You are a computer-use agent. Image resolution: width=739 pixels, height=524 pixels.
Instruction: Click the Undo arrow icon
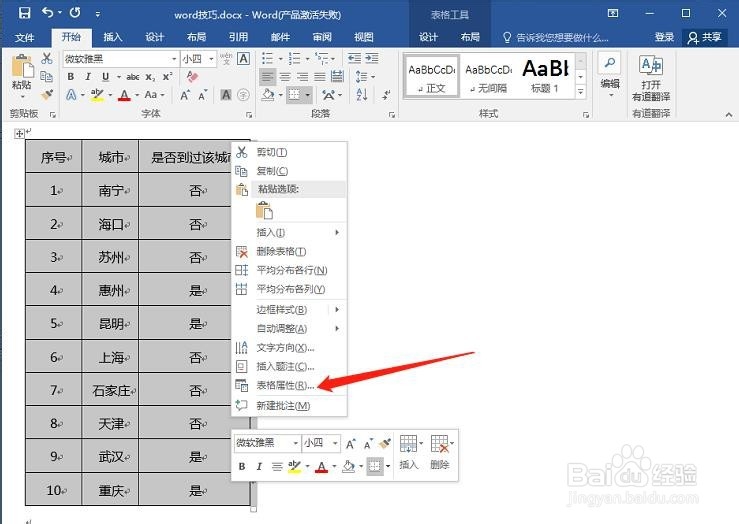pyautogui.click(x=48, y=13)
